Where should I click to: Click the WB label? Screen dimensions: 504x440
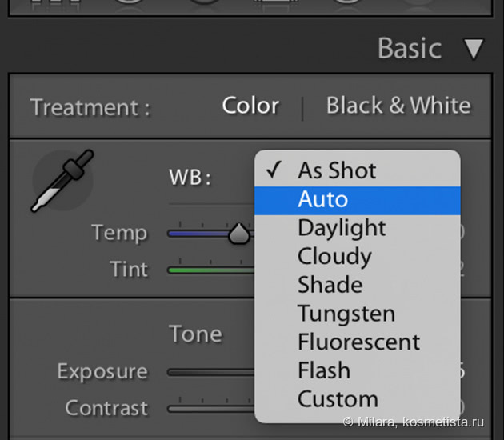coord(190,177)
